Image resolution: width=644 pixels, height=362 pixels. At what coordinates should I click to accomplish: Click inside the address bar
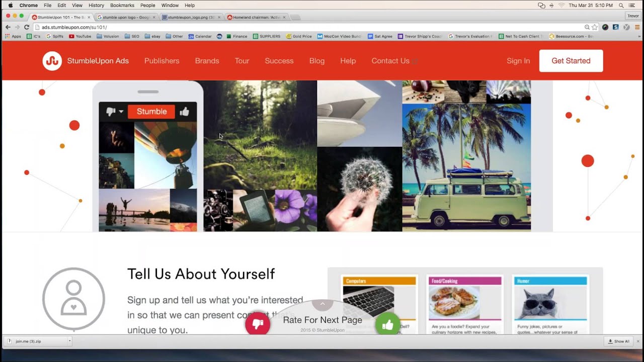(x=151, y=27)
